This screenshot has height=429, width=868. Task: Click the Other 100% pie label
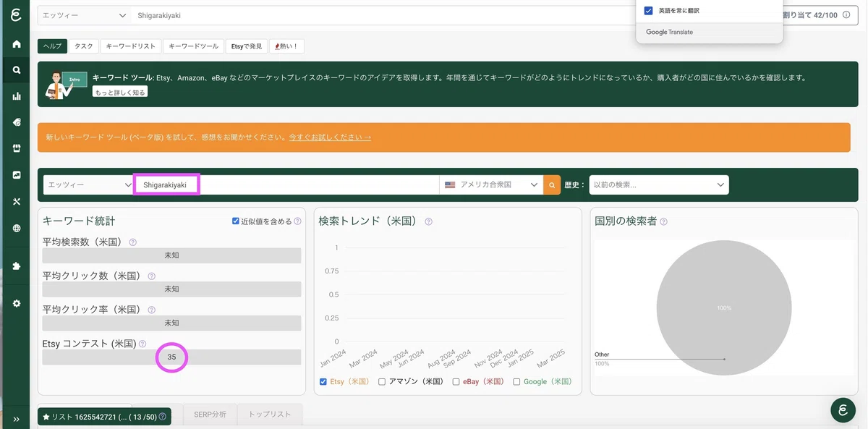pos(602,359)
